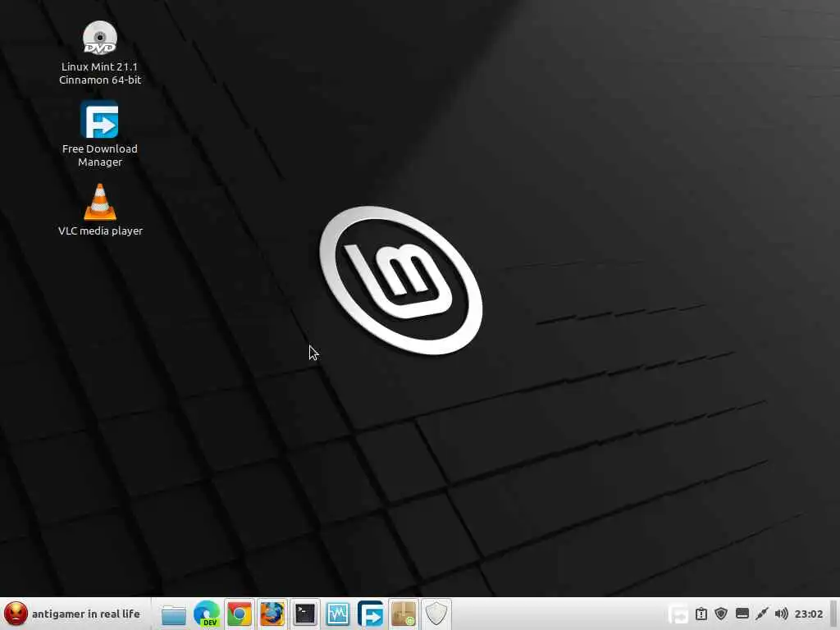Click the show desktop strip at the panel's right edge
This screenshot has height=630, width=840.
coord(833,614)
